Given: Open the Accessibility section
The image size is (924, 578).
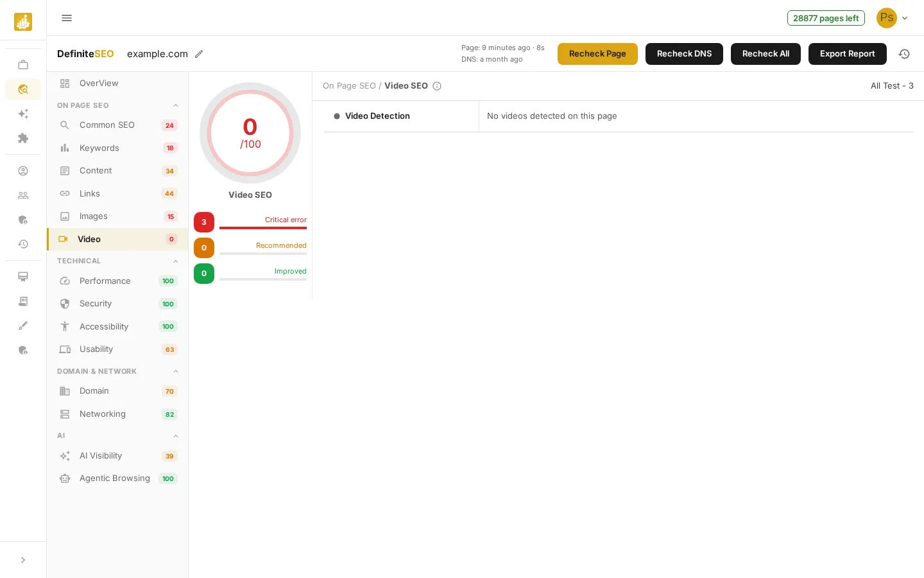Looking at the screenshot, I should pos(117,326).
